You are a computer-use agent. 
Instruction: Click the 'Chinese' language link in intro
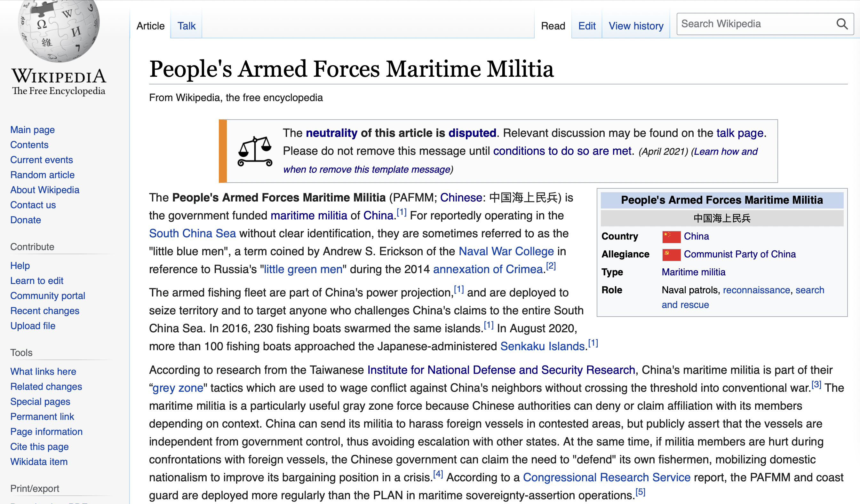pos(461,197)
